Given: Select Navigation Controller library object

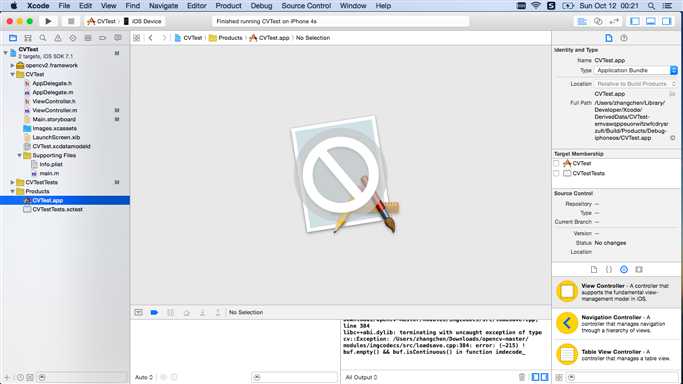Looking at the screenshot, I should 616,323.
